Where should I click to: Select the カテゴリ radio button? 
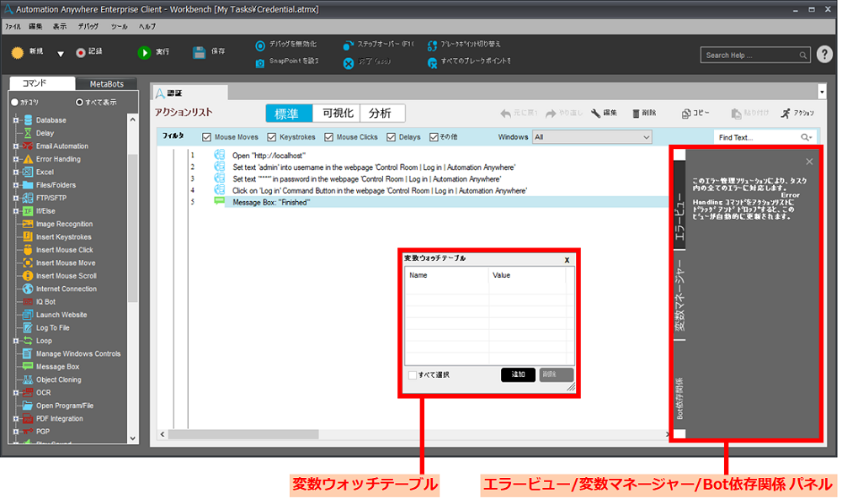[14, 102]
